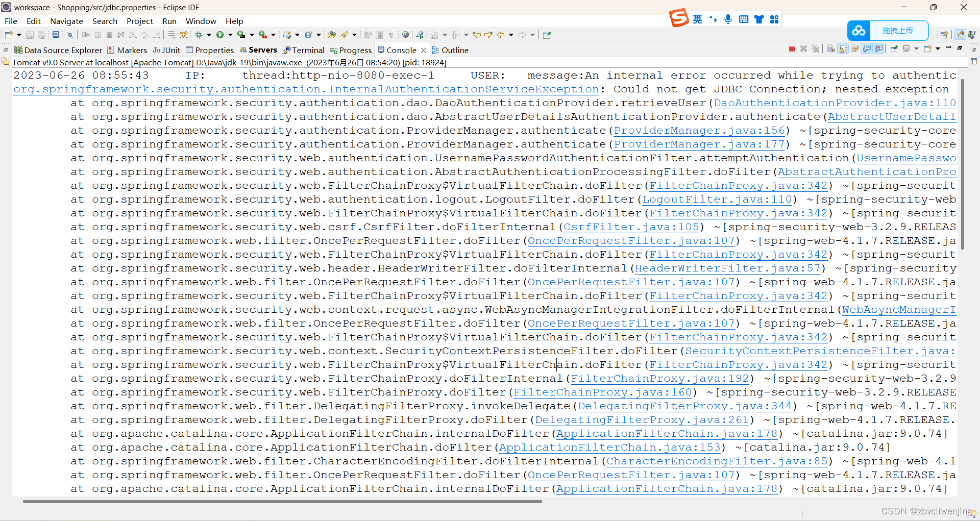Click Remove Launch gray X icon

(x=803, y=49)
